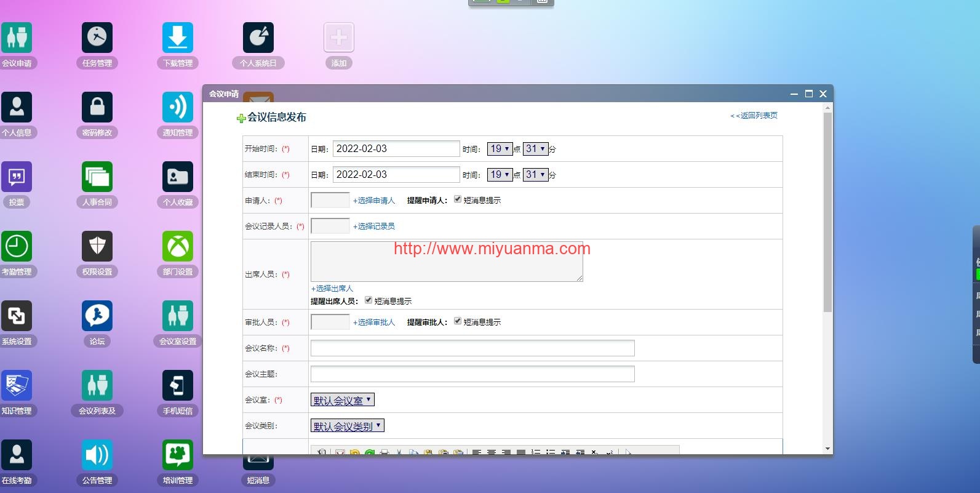Open the 在线考勤 icon

pyautogui.click(x=17, y=455)
